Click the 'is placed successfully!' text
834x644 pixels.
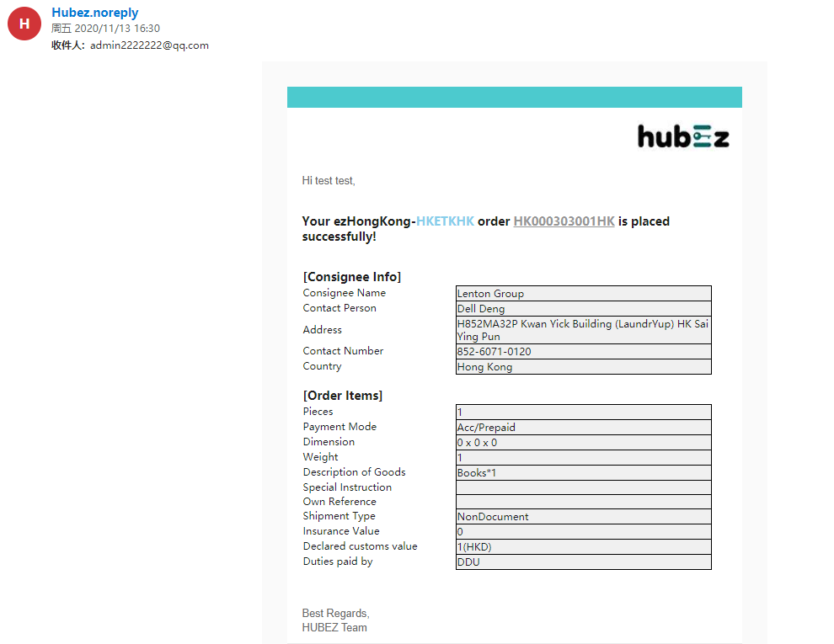click(485, 229)
